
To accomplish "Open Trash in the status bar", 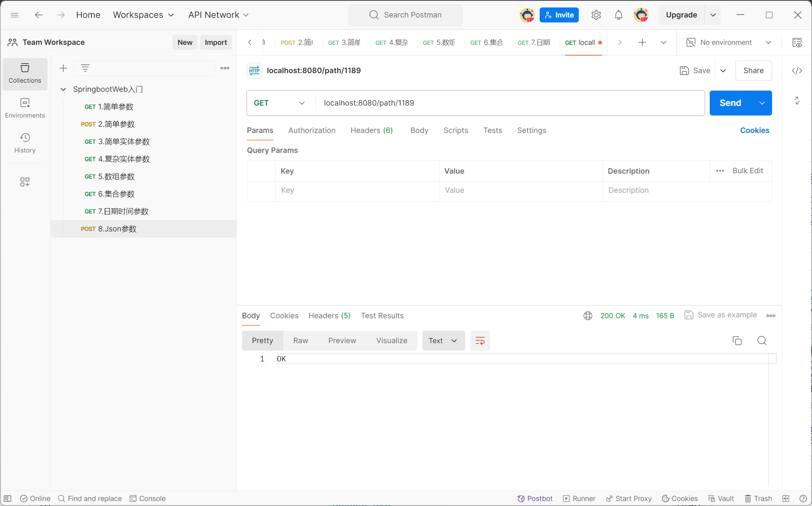I will pyautogui.click(x=758, y=499).
